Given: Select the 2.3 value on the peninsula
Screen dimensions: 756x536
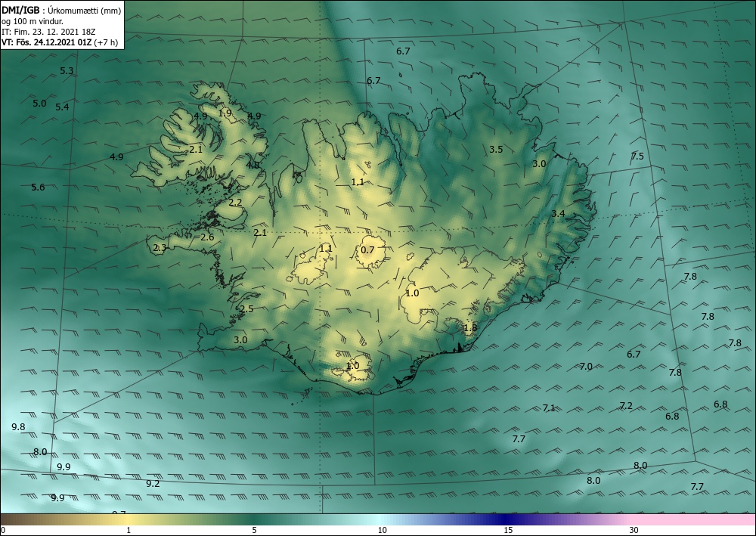Looking at the screenshot, I should [x=160, y=248].
